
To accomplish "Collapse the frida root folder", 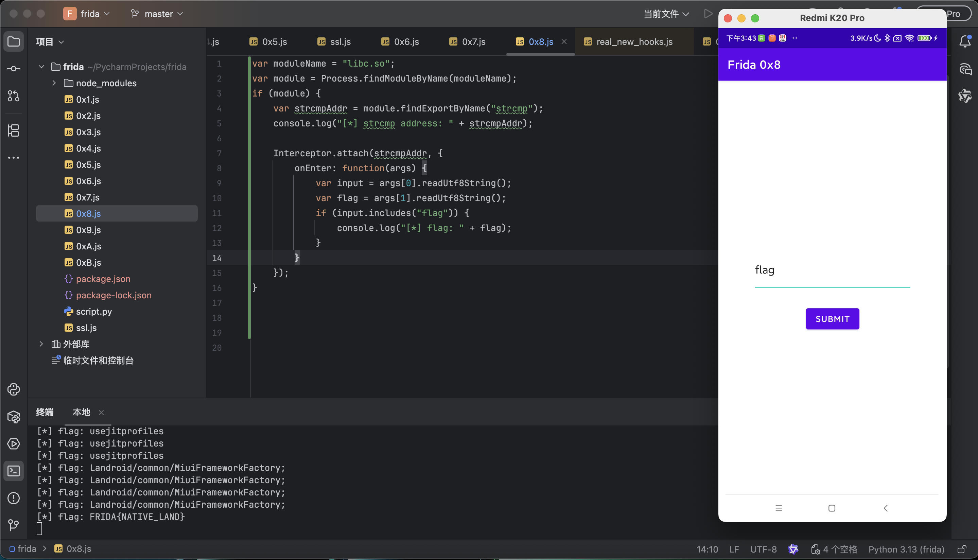I will 41,67.
